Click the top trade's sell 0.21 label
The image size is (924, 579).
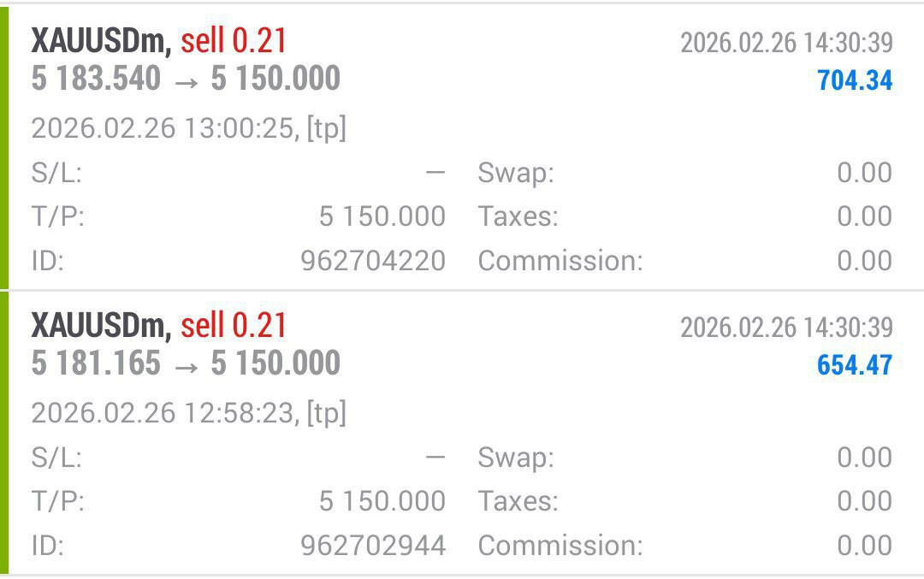pyautogui.click(x=234, y=40)
